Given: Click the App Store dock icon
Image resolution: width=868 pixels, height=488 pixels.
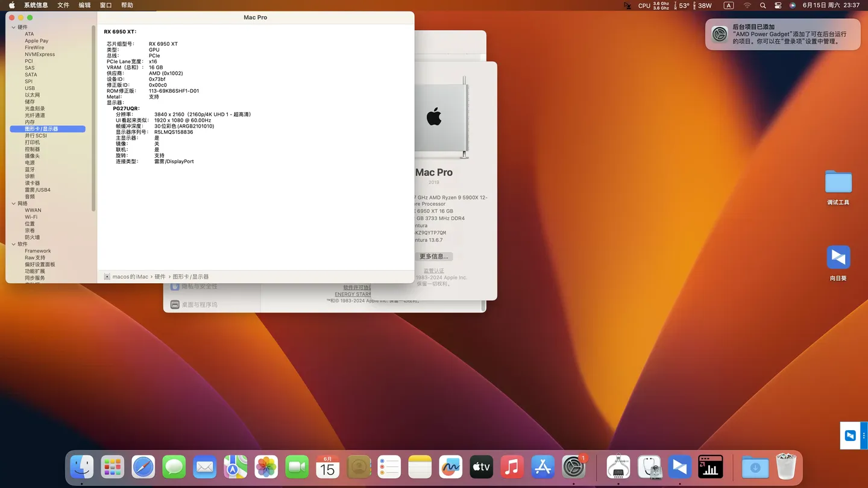Looking at the screenshot, I should pos(542,467).
